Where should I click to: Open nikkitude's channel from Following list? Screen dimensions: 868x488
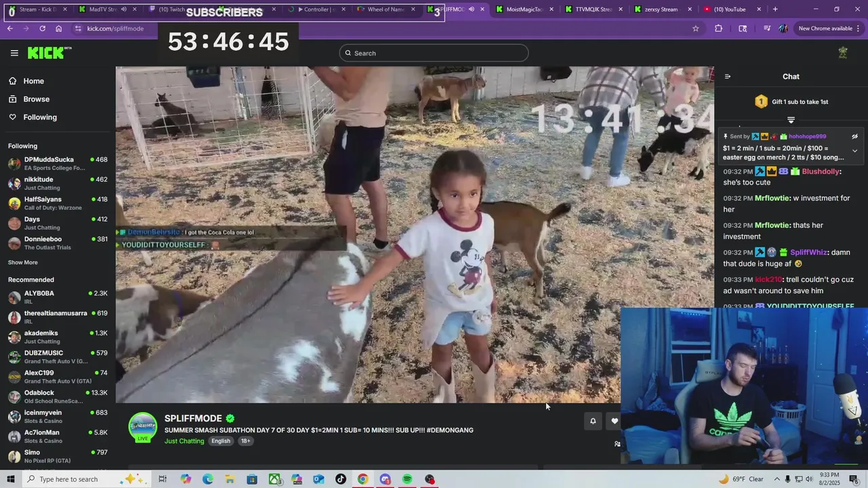[58, 183]
